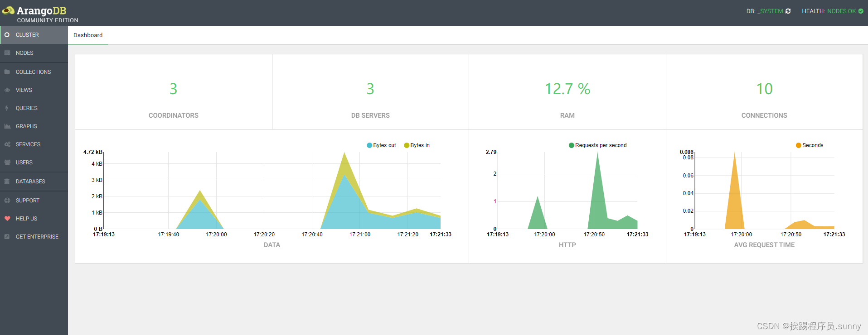
Task: Go to Collections
Action: (x=34, y=72)
